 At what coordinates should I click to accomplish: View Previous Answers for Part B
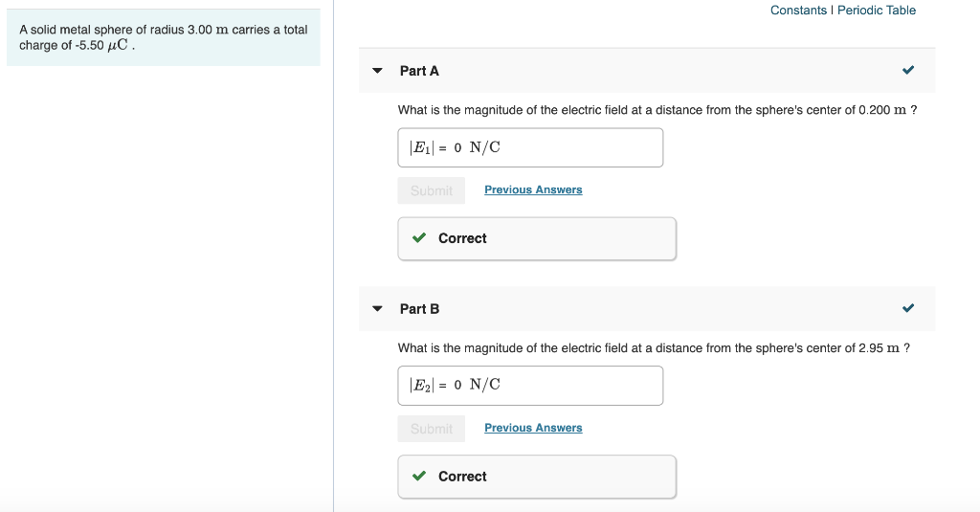pos(533,429)
